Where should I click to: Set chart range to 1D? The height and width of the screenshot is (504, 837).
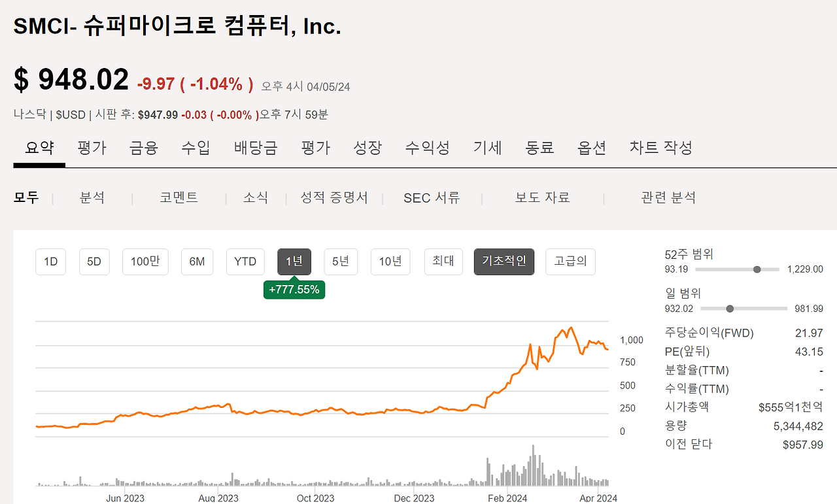point(51,262)
